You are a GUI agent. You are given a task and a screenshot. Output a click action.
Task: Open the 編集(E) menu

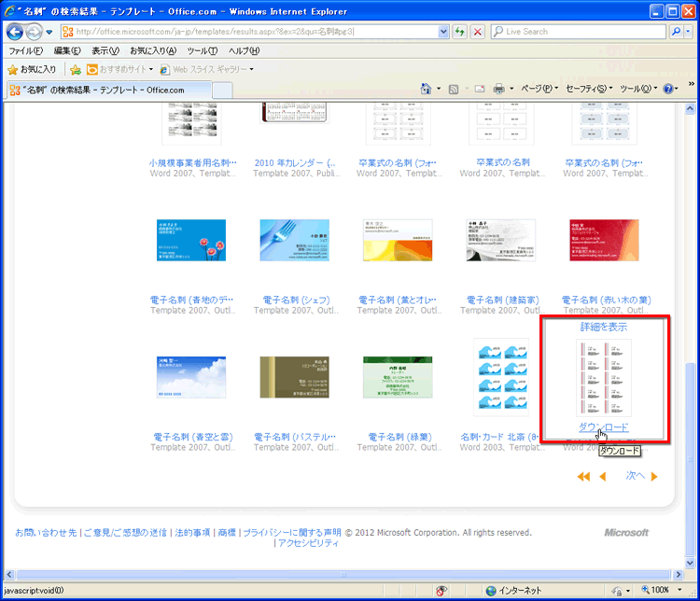(67, 51)
